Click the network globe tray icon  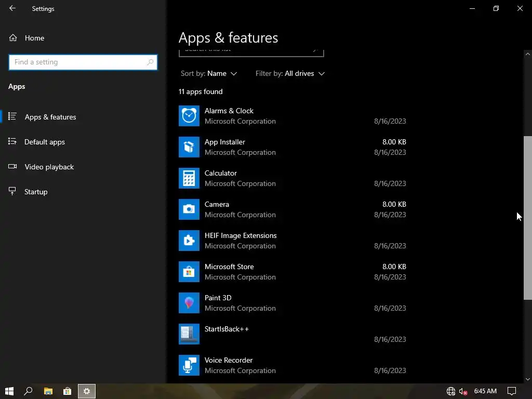click(x=450, y=391)
